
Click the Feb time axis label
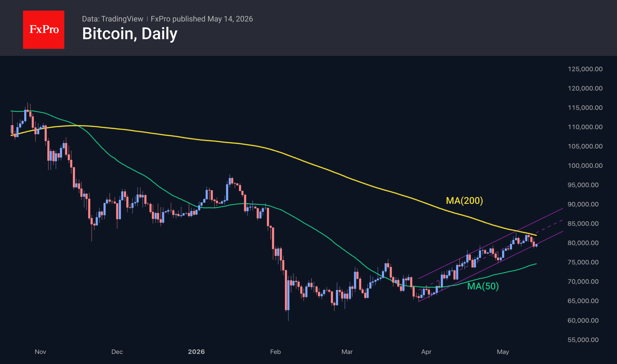click(x=275, y=352)
